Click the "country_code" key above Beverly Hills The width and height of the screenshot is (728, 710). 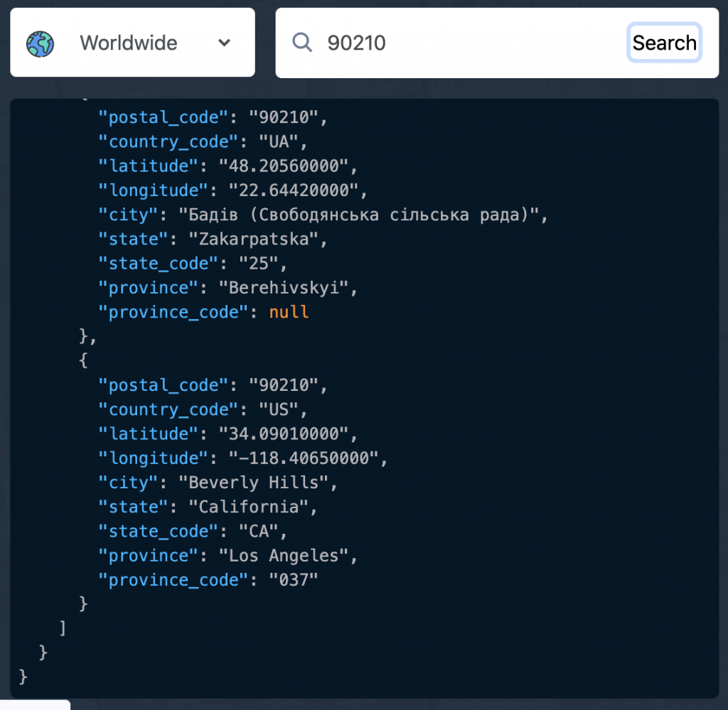click(x=168, y=410)
